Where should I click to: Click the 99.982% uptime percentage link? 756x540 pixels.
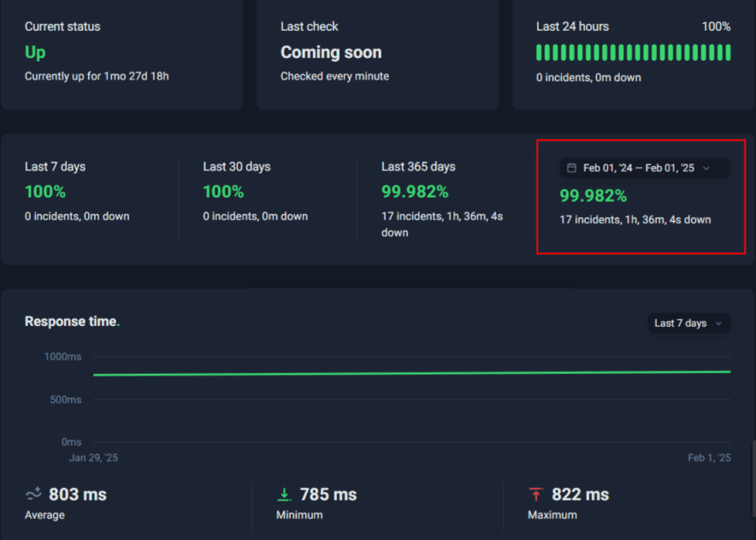594,195
